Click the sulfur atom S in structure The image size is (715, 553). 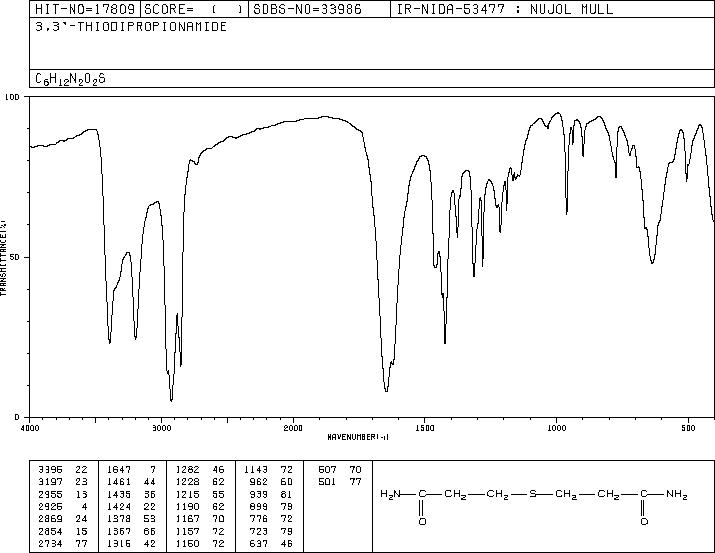tap(533, 494)
